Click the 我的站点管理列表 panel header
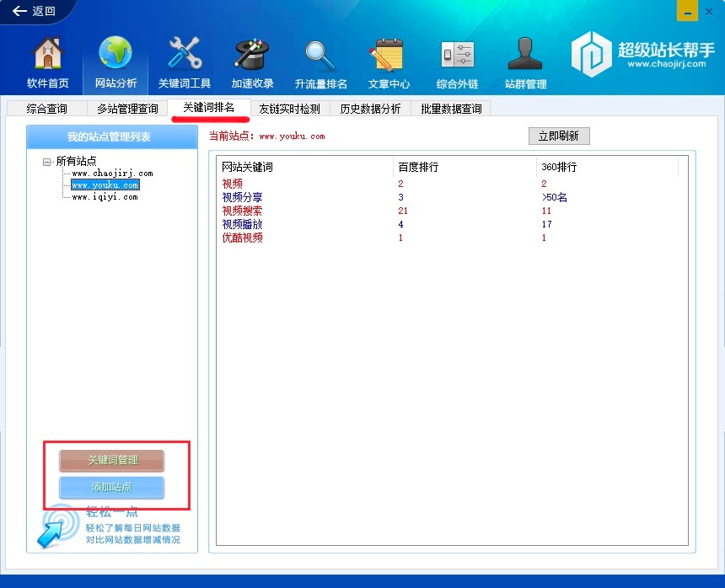 112,136
